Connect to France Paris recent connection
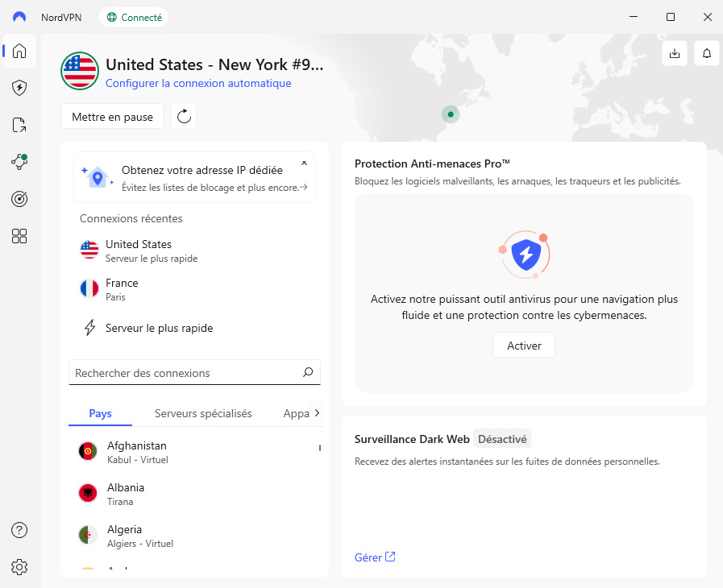The width and height of the screenshot is (723, 588). (x=122, y=289)
